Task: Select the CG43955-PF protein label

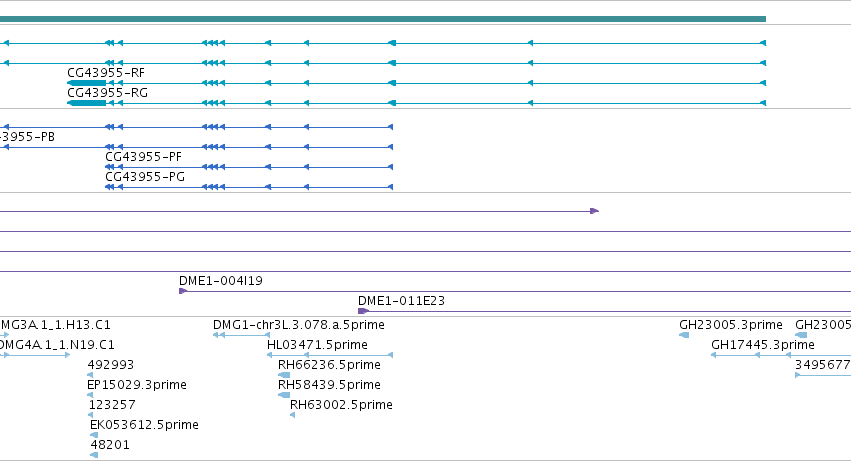Action: pyautogui.click(x=143, y=157)
